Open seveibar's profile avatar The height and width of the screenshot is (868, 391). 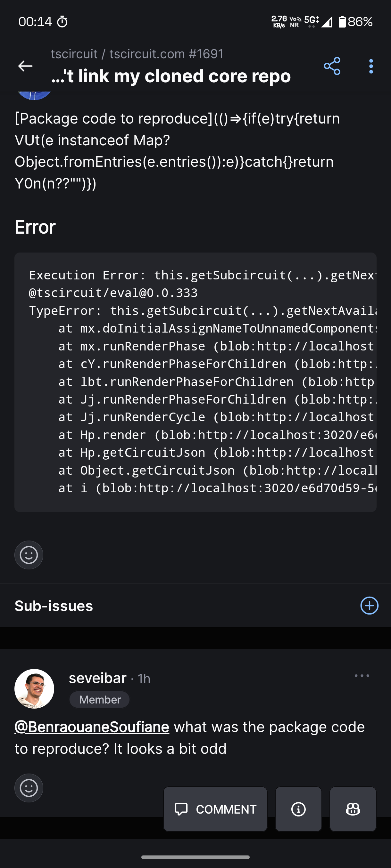(x=34, y=688)
